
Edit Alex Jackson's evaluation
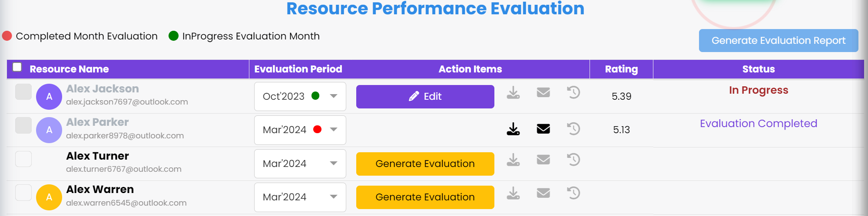point(425,96)
